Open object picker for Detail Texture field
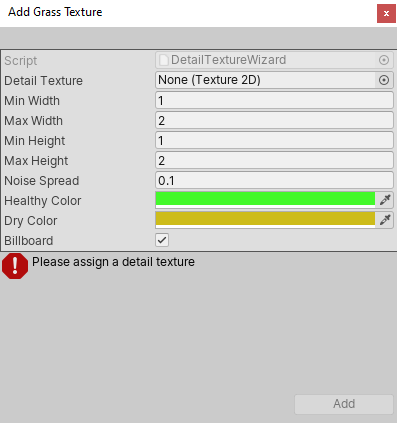The width and height of the screenshot is (397, 423). (x=384, y=80)
